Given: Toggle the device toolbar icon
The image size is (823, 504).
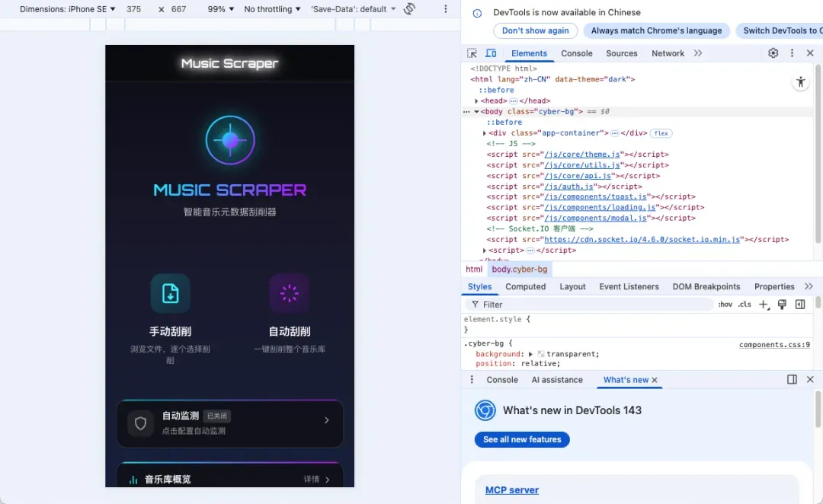Looking at the screenshot, I should (x=491, y=53).
